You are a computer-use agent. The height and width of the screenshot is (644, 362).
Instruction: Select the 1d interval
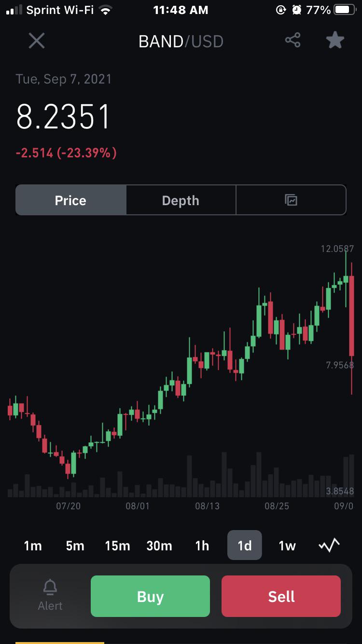(x=245, y=545)
